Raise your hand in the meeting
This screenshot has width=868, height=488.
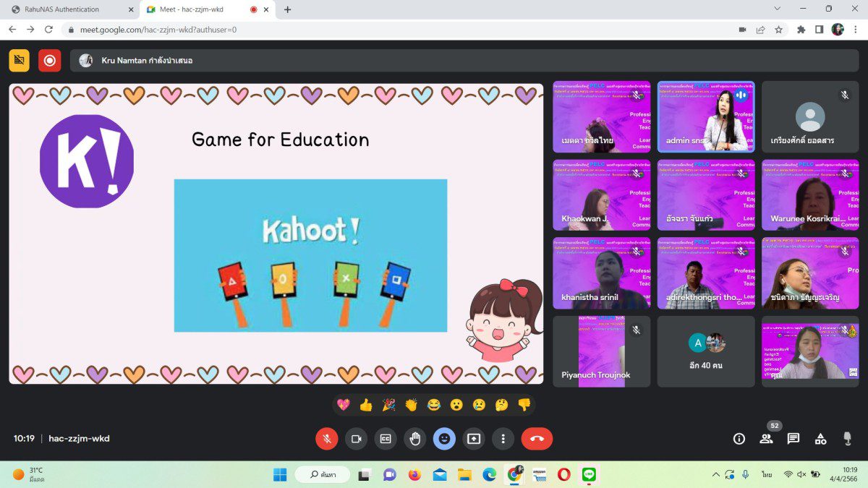[414, 438]
